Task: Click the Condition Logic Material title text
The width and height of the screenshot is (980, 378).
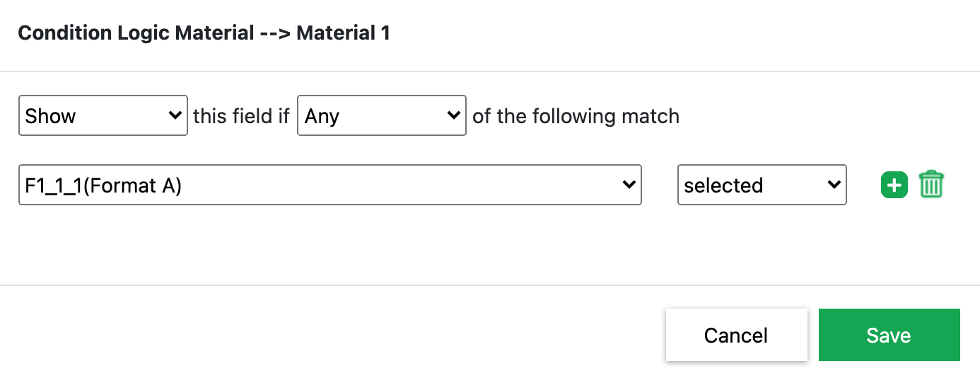Action: [204, 33]
